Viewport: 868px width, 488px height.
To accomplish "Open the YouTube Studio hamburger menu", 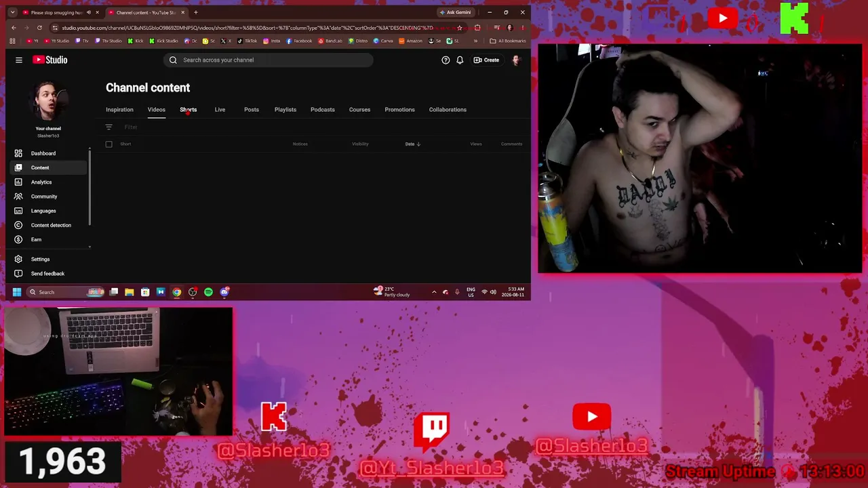I will click(19, 60).
